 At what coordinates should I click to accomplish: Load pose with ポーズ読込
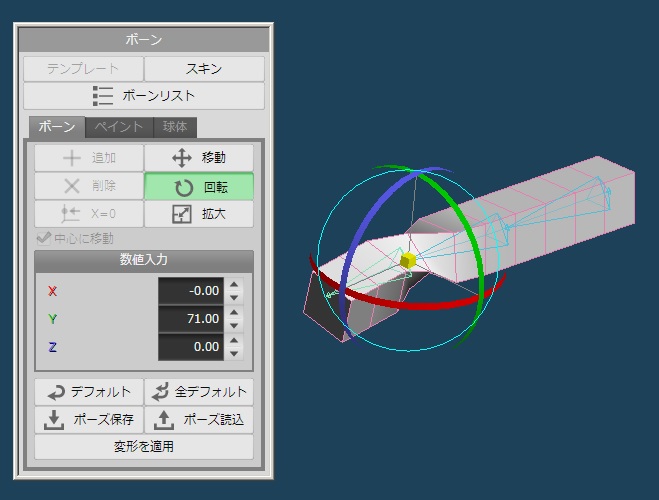(199, 419)
